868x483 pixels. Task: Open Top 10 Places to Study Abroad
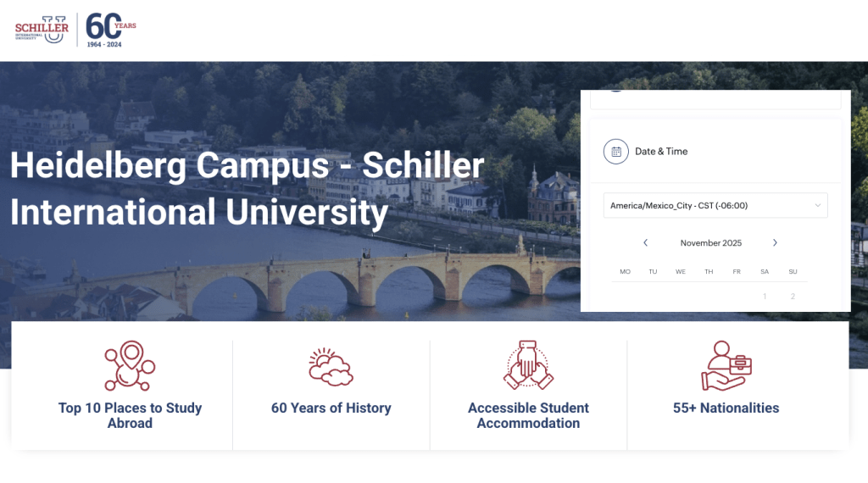(130, 415)
